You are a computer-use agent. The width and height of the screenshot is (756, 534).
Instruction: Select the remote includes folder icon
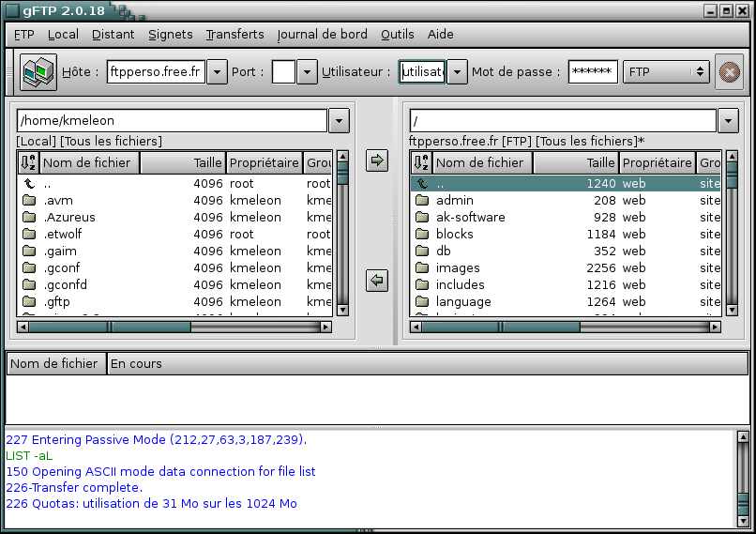point(422,284)
